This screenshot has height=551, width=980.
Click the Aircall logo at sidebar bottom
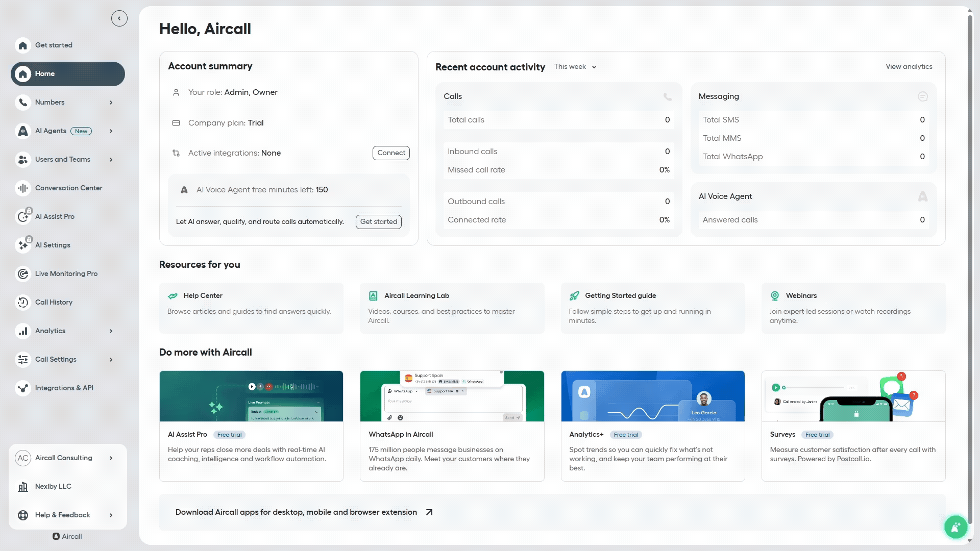(67, 537)
